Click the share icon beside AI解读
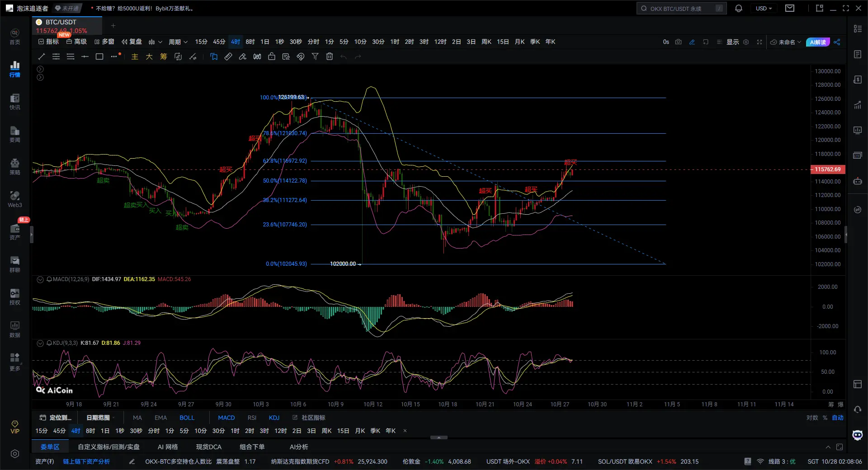 [x=837, y=42]
